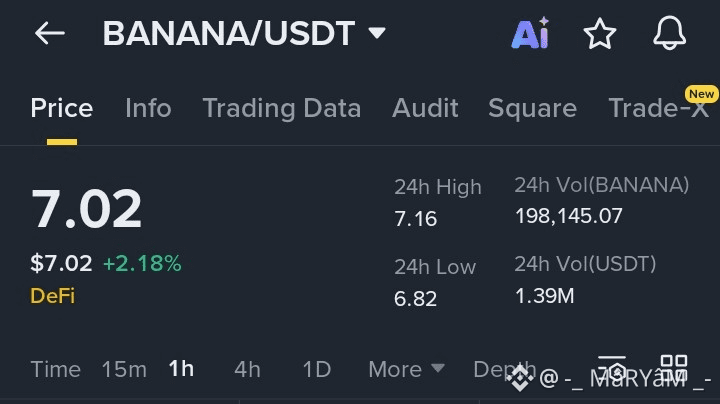
Task: Open the AI analysis icon
Action: point(529,34)
